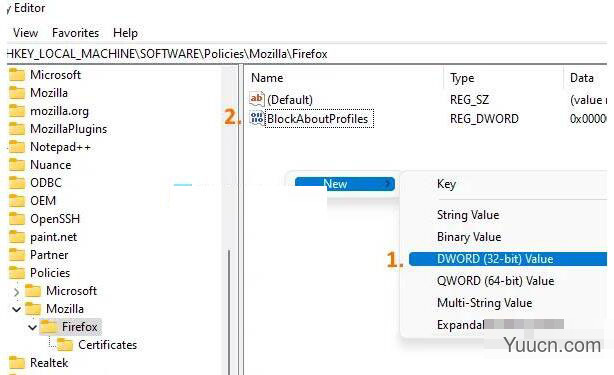Collapse the Mozilla key under Policies
614x375 pixels.
coord(16,309)
